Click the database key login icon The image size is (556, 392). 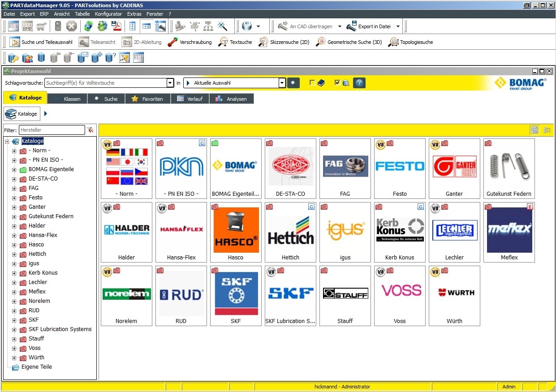point(13,57)
